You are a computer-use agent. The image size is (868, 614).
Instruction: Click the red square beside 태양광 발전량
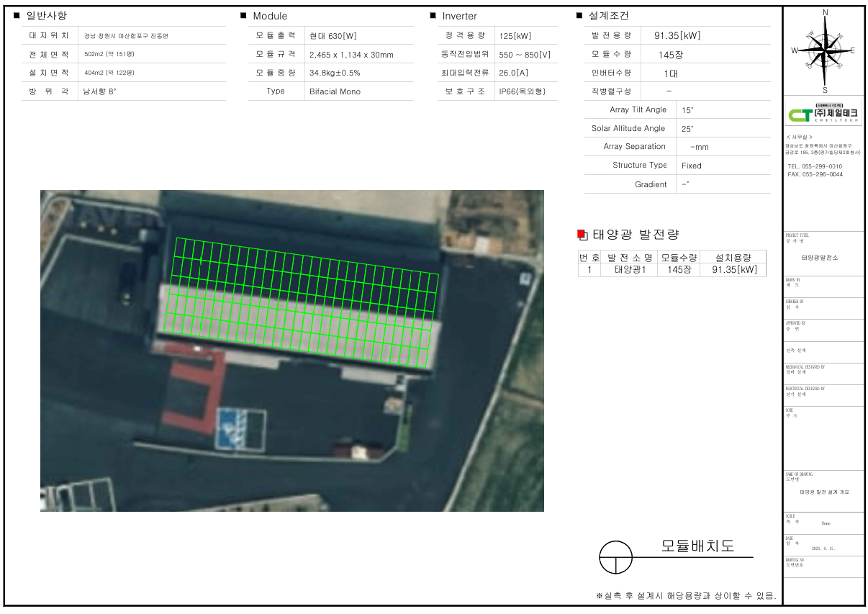click(582, 235)
